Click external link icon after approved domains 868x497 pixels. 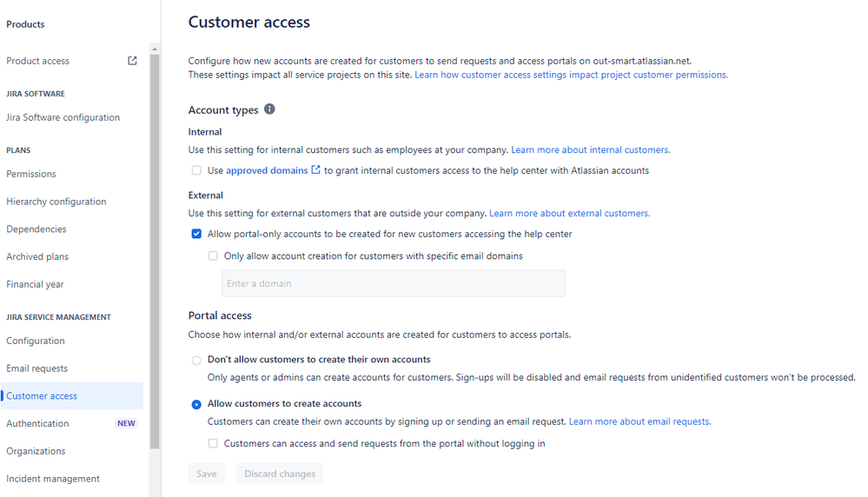(x=315, y=170)
